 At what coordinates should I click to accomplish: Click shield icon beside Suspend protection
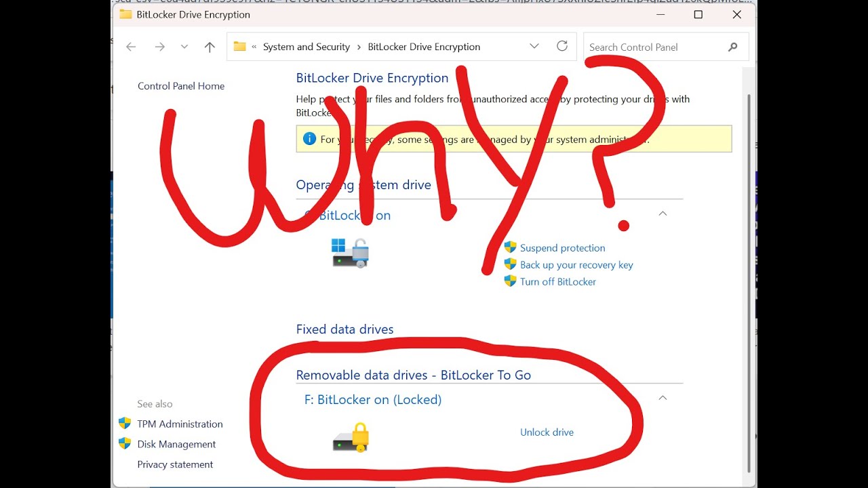[511, 247]
